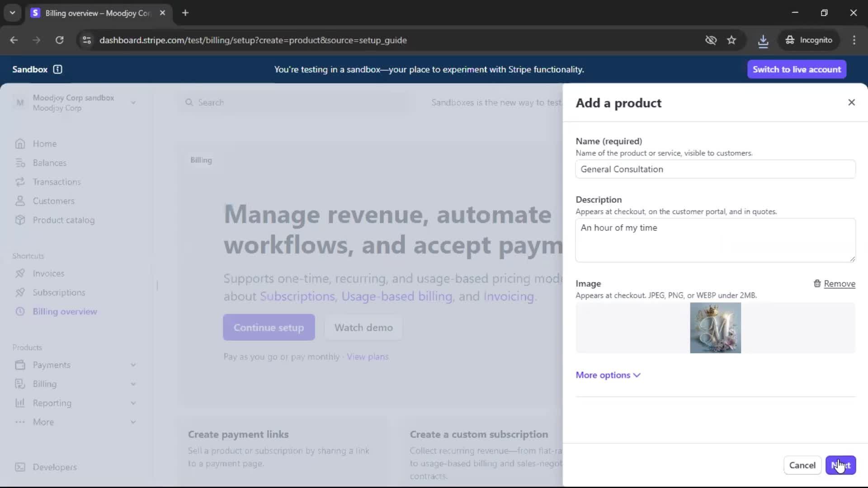Click the Sandbox info icon
This screenshot has width=868, height=488.
pos(57,69)
